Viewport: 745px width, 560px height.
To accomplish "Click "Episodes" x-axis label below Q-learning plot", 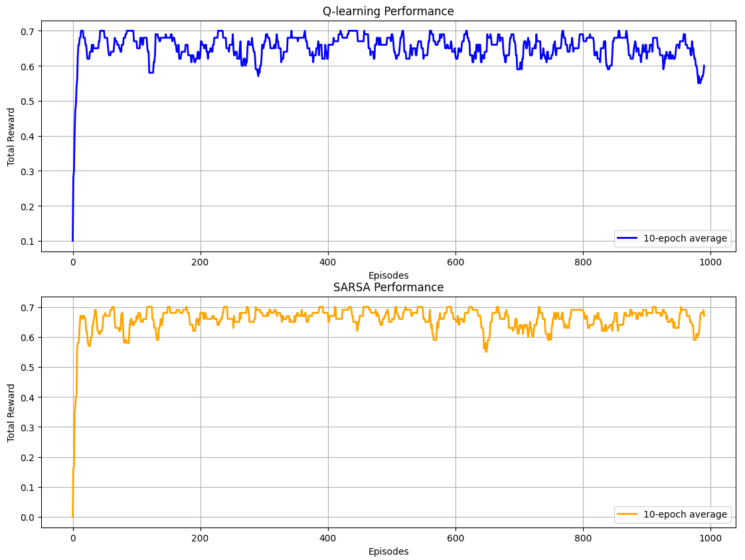I will 388,275.
